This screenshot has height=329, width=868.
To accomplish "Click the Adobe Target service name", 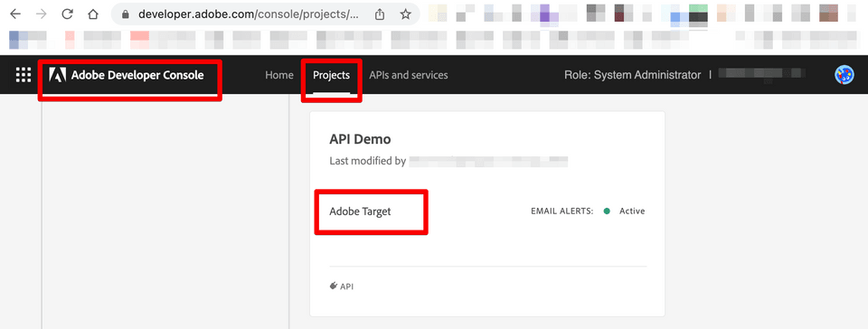I will (360, 211).
